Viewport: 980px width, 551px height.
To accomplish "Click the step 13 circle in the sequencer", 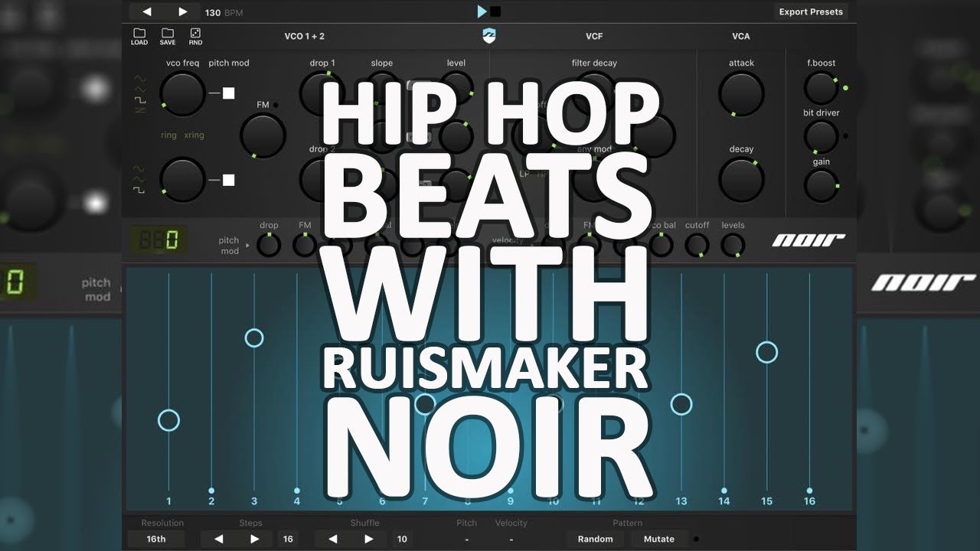I will pos(681,404).
